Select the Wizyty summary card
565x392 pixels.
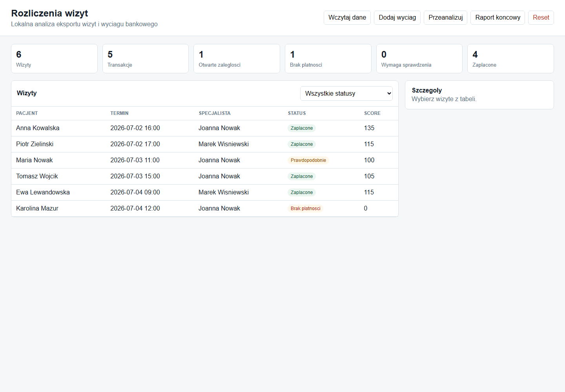pos(54,58)
